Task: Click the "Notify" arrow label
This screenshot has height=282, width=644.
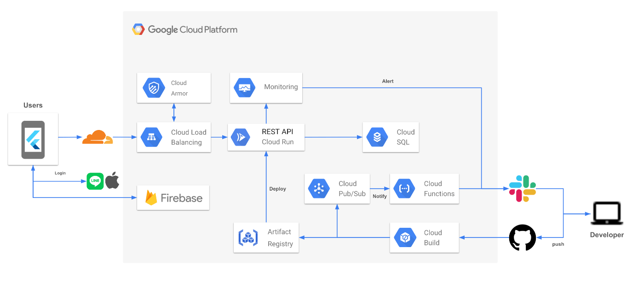Action: point(379,196)
